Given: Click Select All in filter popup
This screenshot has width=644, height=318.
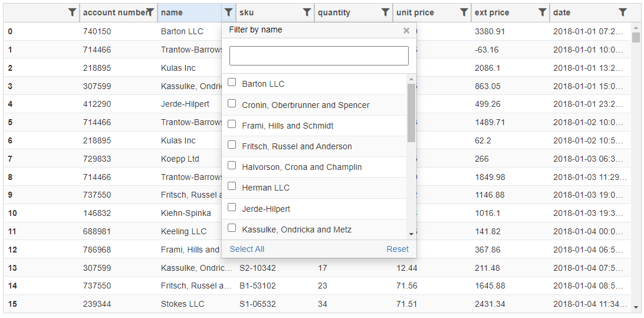Looking at the screenshot, I should 247,249.
